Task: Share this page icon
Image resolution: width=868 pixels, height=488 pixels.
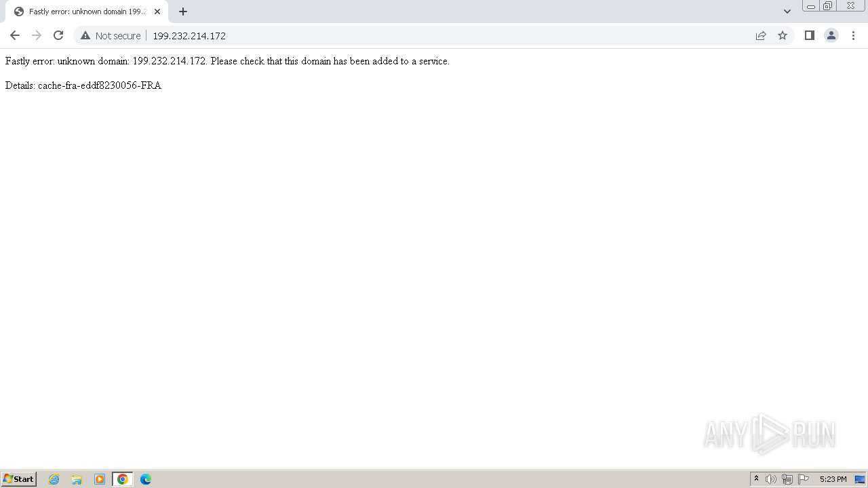Action: click(761, 35)
